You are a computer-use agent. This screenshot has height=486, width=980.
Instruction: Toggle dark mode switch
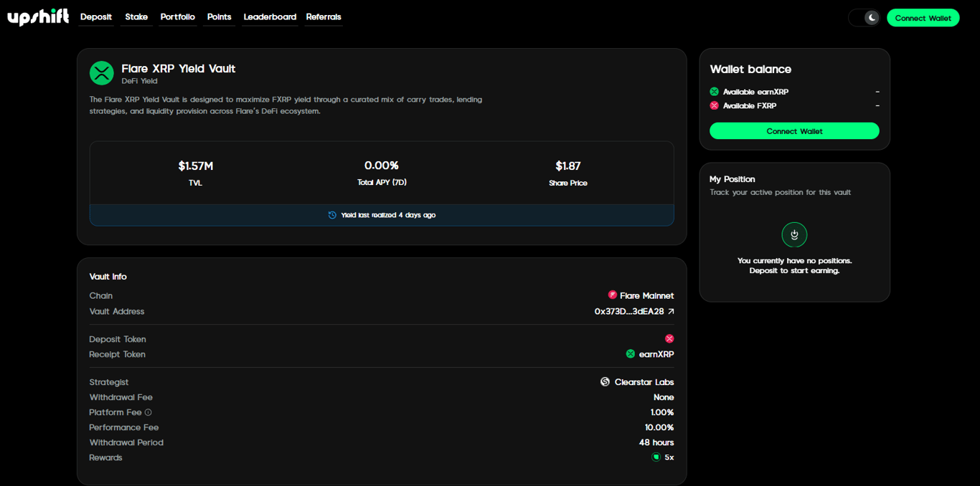864,17
